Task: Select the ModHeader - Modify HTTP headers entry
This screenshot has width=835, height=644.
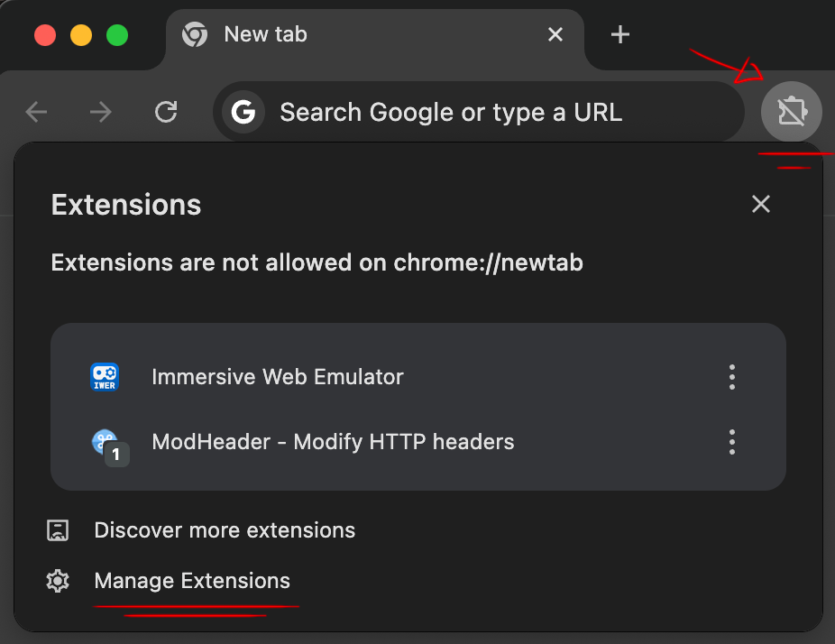Action: [x=333, y=442]
